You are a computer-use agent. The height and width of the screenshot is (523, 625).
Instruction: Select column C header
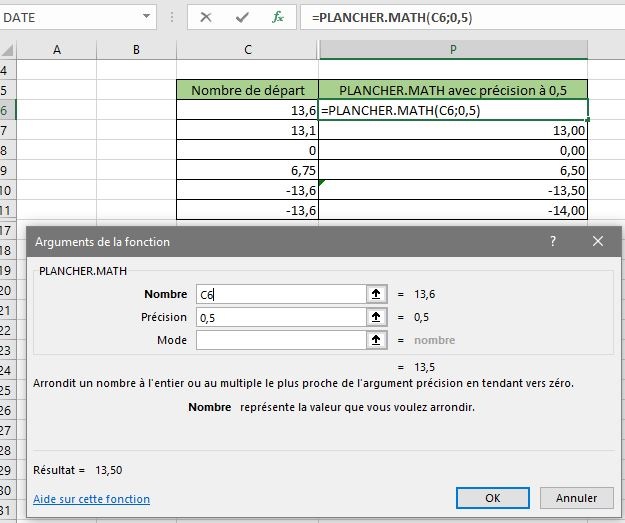coord(247,50)
